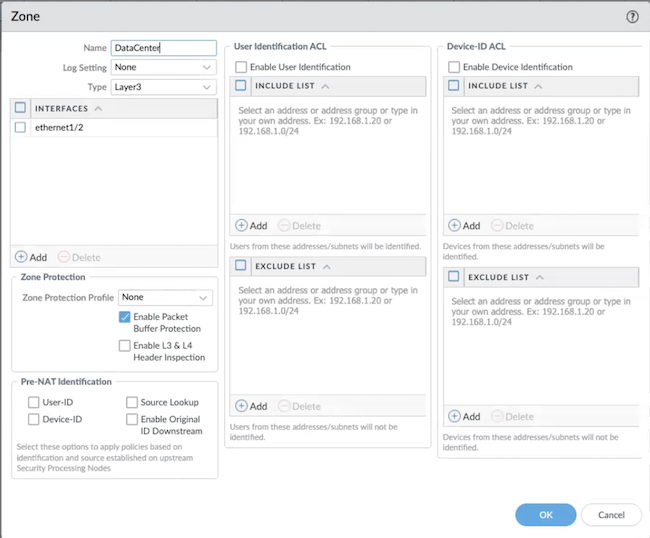Viewport: 650px width, 538px height.
Task: Add entry to User Identification include list
Action: pyautogui.click(x=251, y=226)
